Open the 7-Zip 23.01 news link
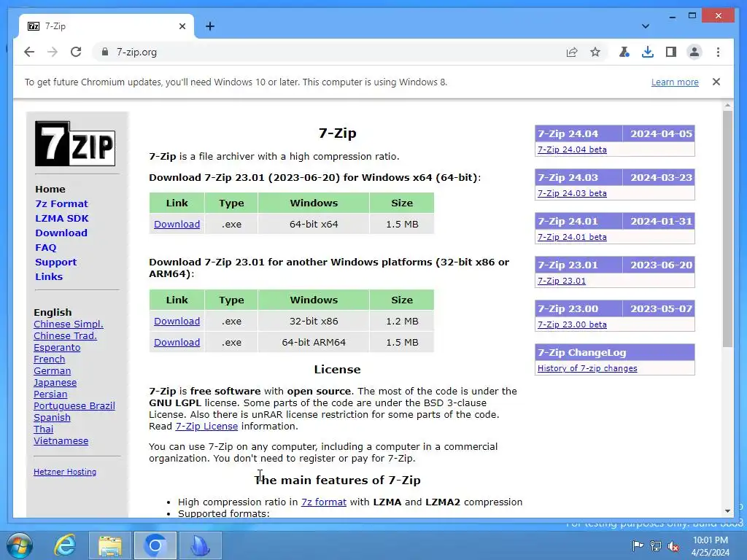The image size is (747, 560). click(561, 281)
